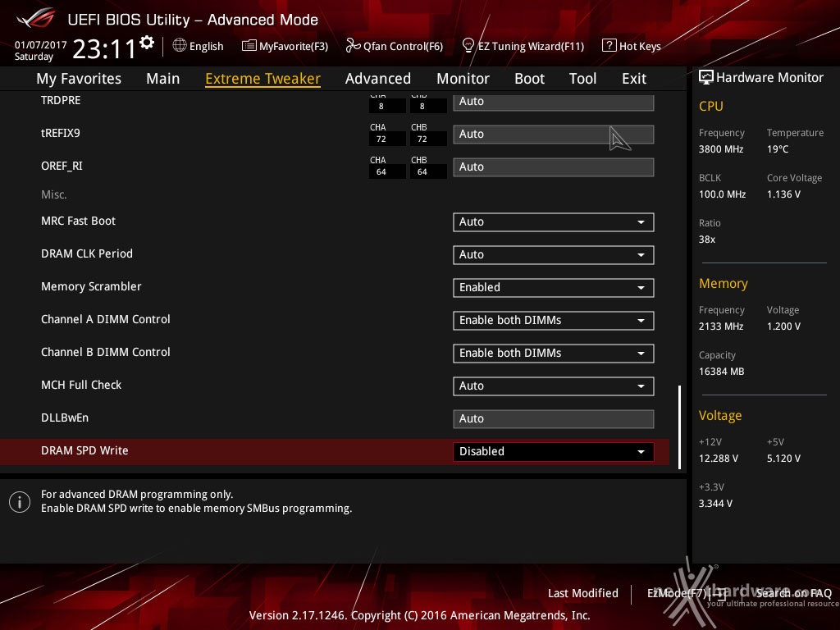Click the 16384 MB capacity value

point(722,372)
